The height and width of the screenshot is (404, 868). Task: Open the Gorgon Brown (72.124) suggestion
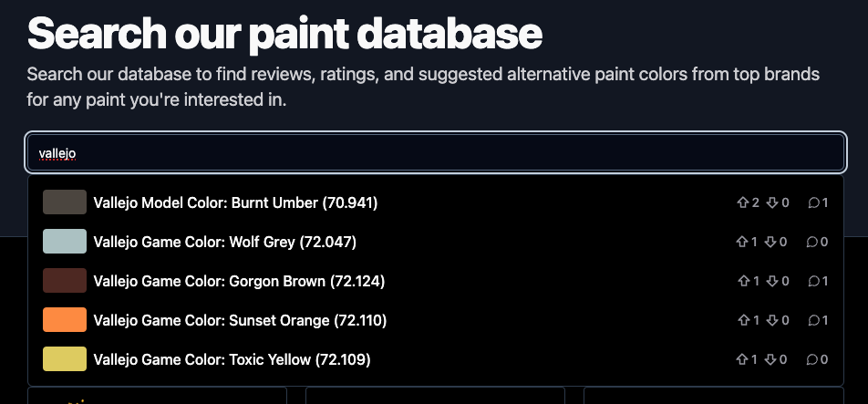click(x=239, y=281)
